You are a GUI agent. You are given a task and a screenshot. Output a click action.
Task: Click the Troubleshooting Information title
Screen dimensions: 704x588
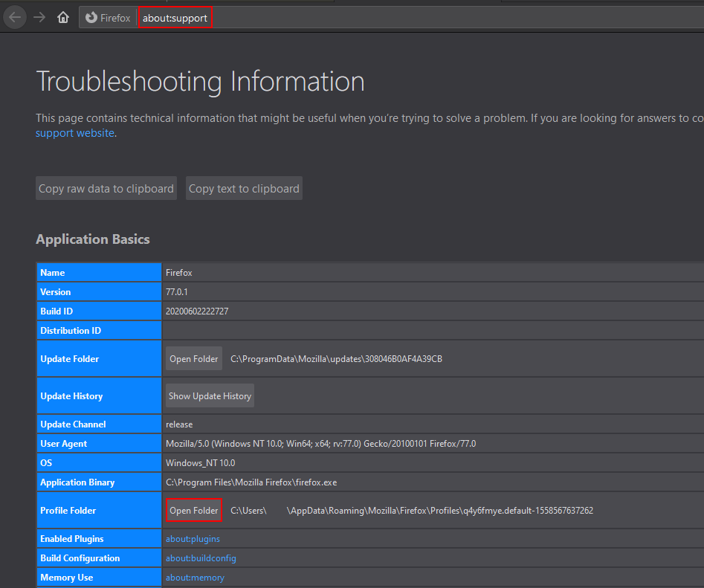click(200, 82)
